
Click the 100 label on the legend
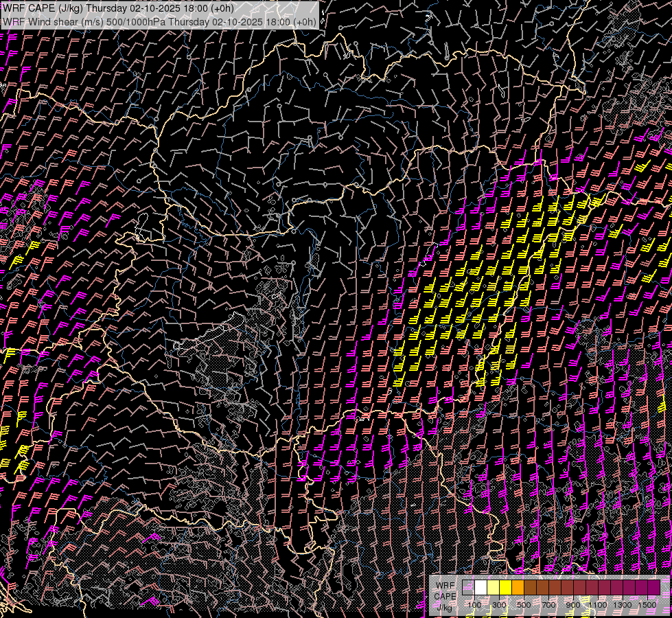[474, 604]
